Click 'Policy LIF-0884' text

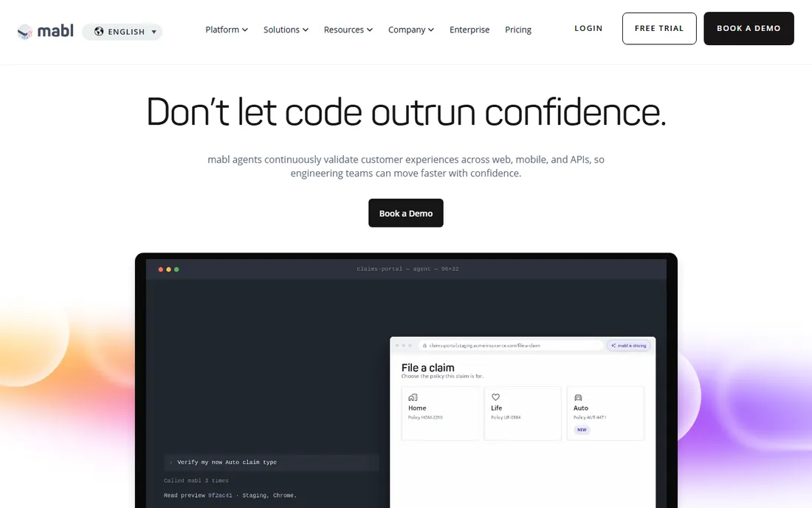[x=506, y=417]
